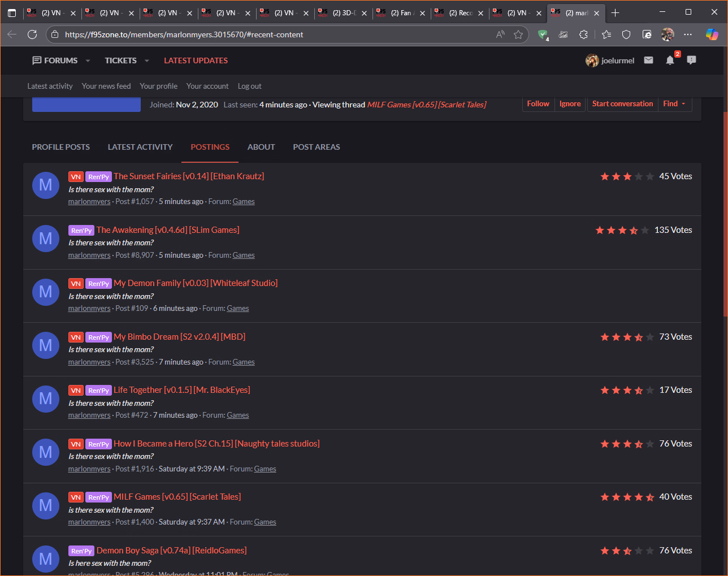Screen dimensions: 728x576
Task: Expand the Tickets dropdown arrow
Action: 146,61
